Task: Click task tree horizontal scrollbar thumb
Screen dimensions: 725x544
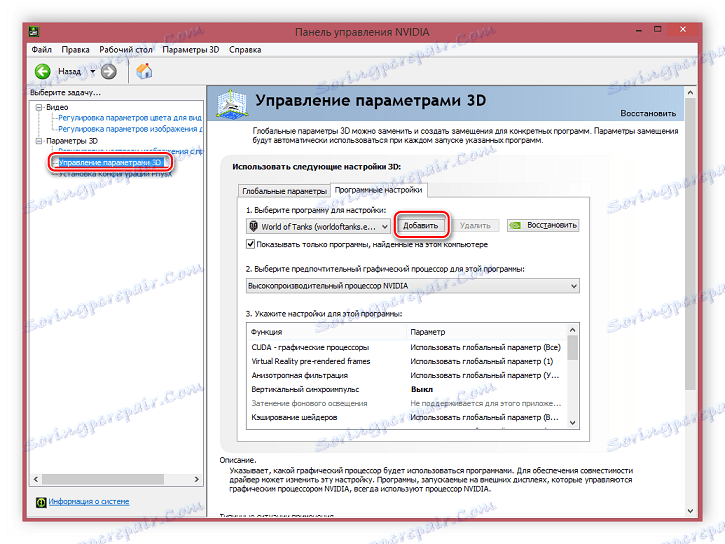Action: [x=103, y=479]
